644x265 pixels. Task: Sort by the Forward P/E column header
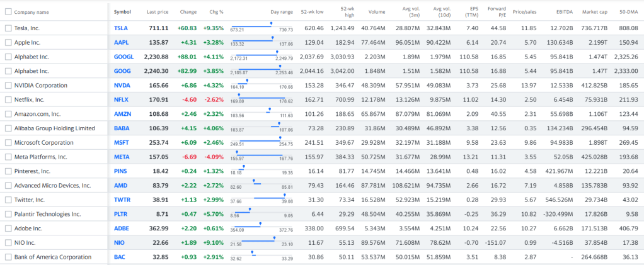click(x=497, y=12)
